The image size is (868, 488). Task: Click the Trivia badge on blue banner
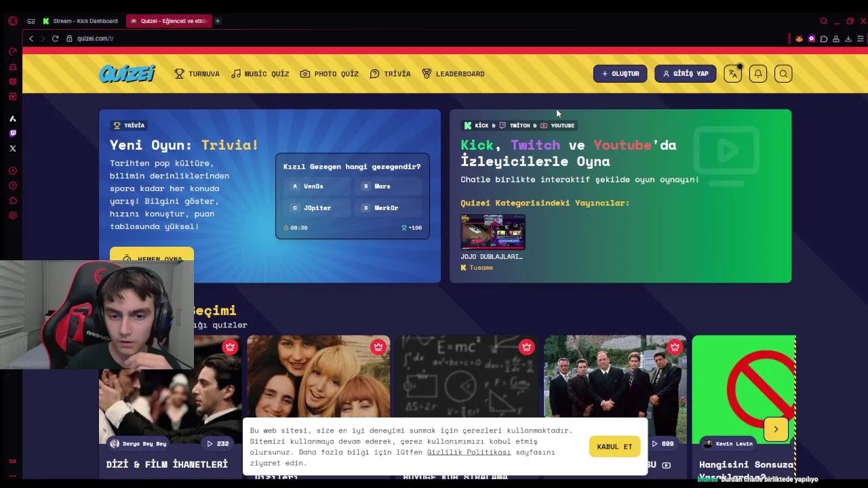[x=129, y=125]
